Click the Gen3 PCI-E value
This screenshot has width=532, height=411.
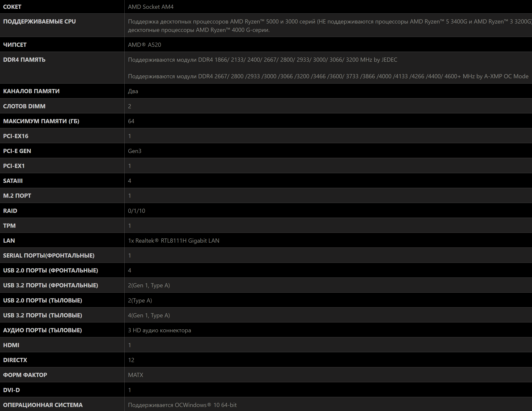coord(134,151)
